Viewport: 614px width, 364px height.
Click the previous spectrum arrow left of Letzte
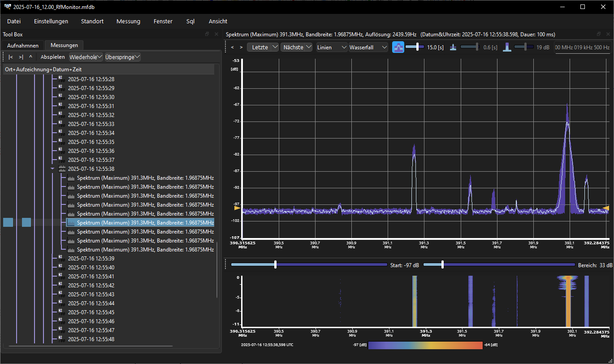point(232,47)
